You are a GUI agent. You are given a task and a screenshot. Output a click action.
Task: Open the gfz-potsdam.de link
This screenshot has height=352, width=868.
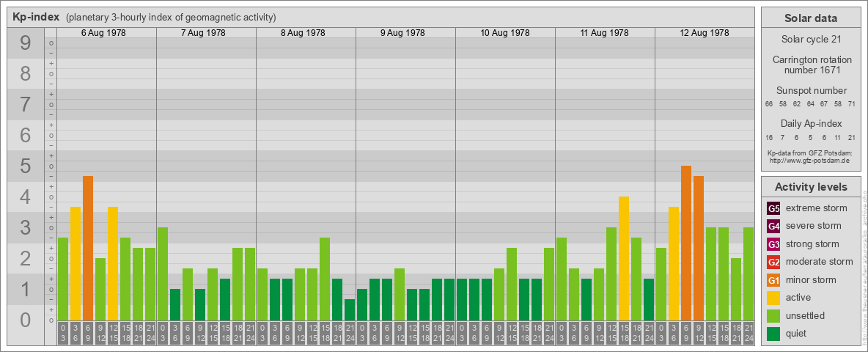click(x=810, y=160)
